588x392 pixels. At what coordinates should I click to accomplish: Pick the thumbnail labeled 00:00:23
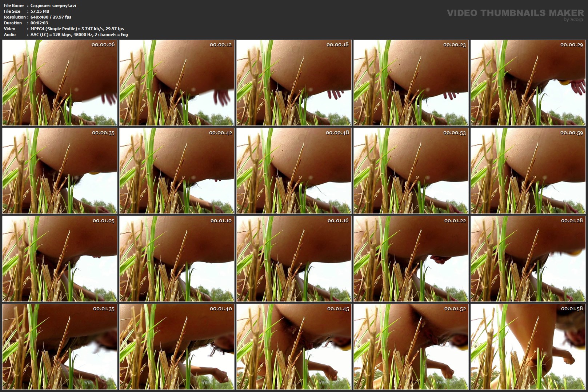[x=411, y=83]
